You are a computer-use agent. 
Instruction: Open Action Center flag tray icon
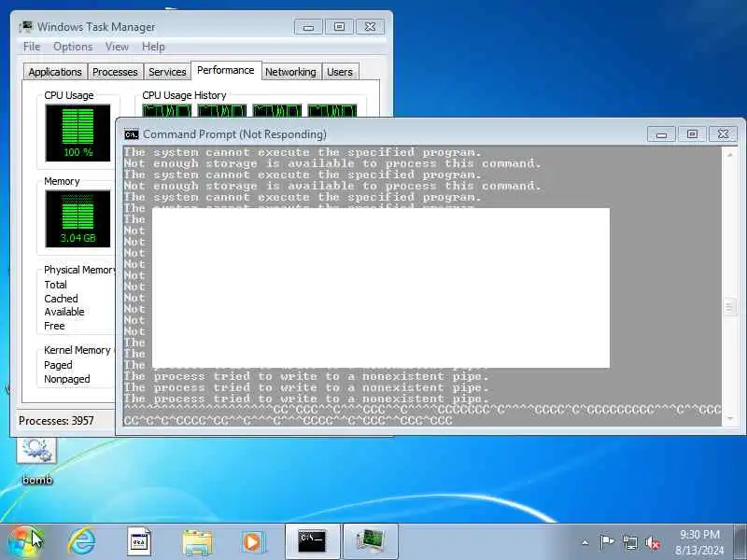[x=606, y=542]
